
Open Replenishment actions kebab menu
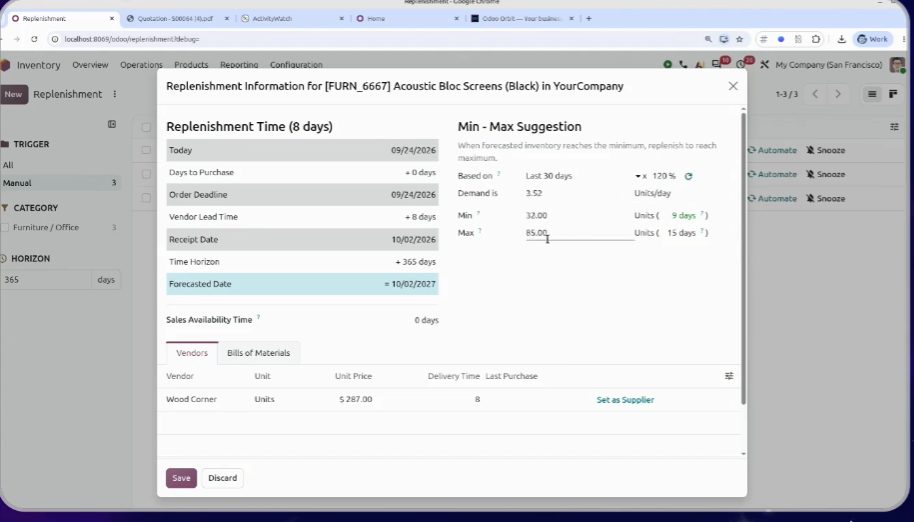click(114, 94)
